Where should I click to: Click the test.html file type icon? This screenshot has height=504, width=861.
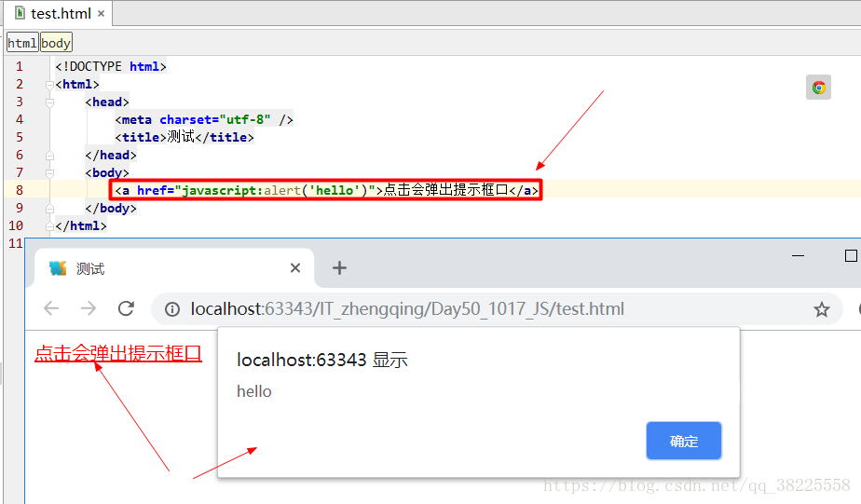coord(20,13)
